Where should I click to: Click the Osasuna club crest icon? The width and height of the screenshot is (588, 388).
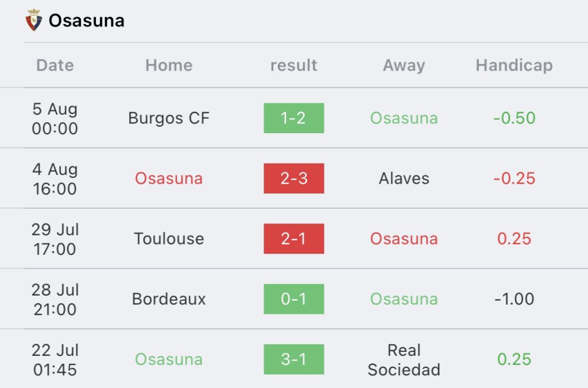click(x=34, y=20)
